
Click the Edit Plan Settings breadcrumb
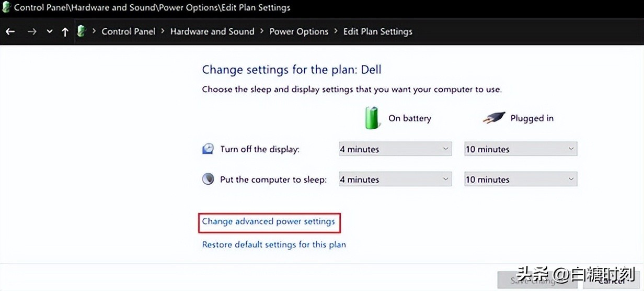coord(377,31)
